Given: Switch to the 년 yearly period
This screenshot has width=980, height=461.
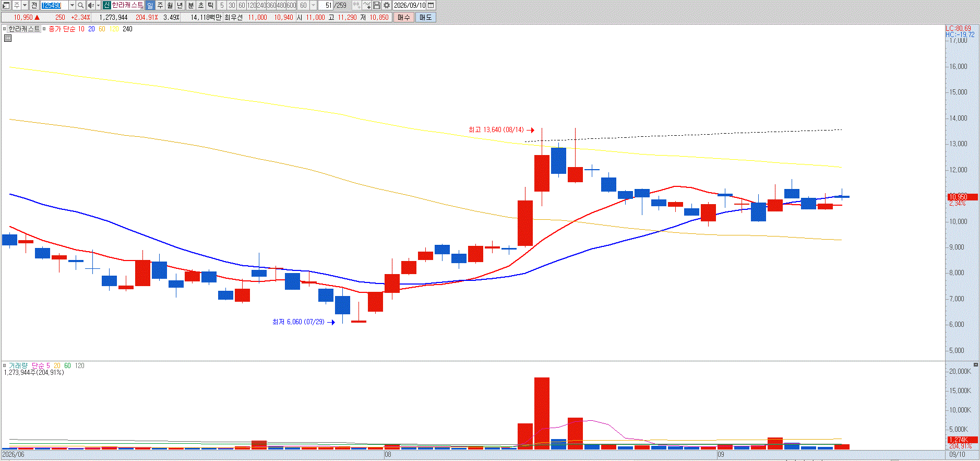Looking at the screenshot, I should (x=180, y=5).
